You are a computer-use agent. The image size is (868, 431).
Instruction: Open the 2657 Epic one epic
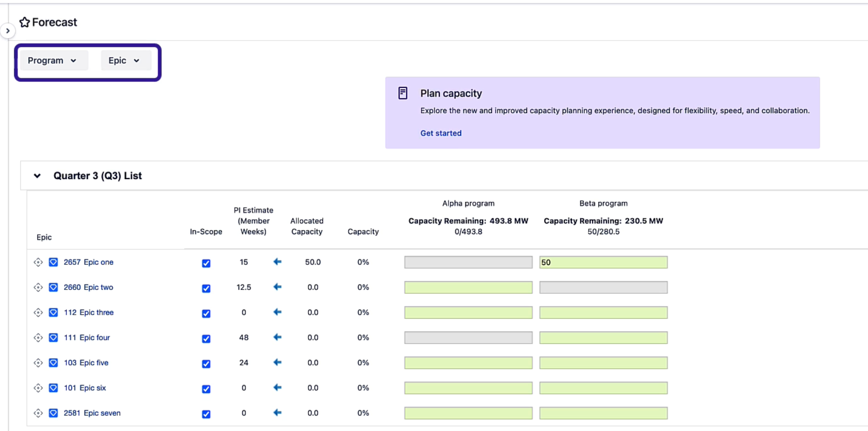coord(88,262)
